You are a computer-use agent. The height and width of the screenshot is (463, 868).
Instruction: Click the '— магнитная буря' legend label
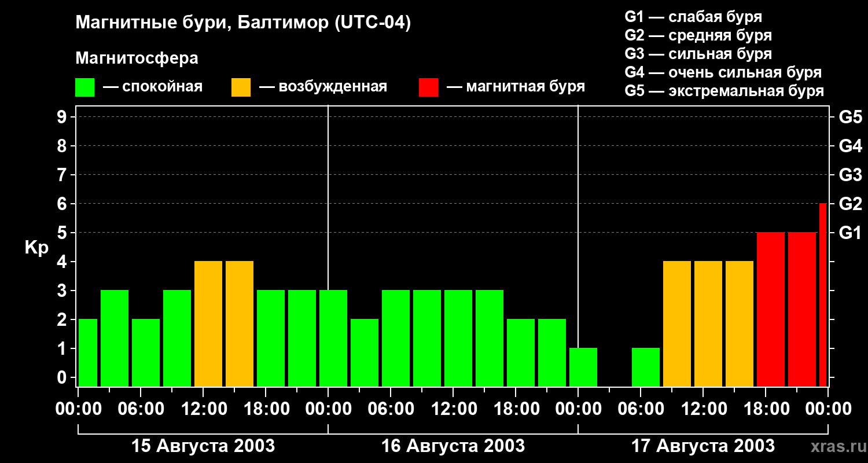pyautogui.click(x=516, y=87)
